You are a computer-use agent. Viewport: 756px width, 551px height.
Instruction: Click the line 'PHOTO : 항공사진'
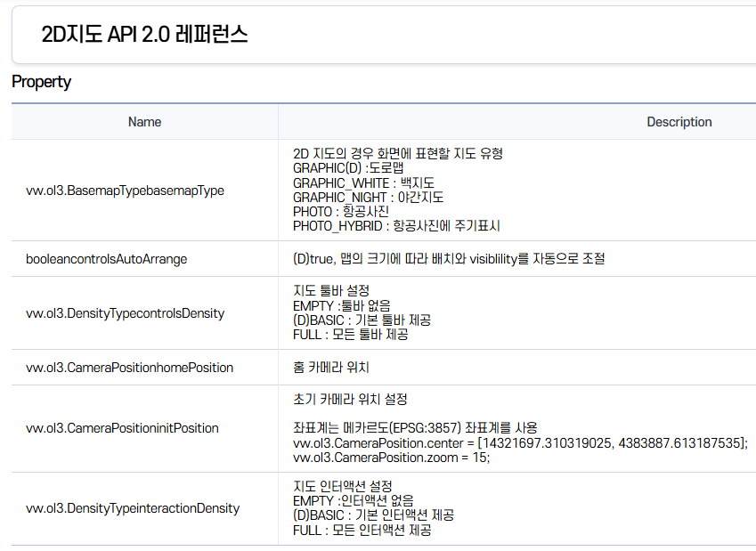341,212
